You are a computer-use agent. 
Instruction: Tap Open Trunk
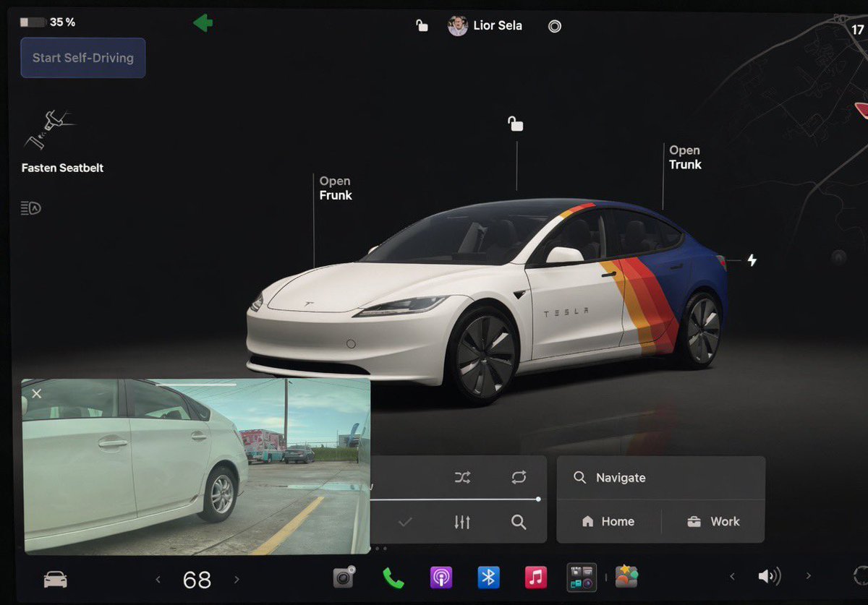click(x=685, y=158)
